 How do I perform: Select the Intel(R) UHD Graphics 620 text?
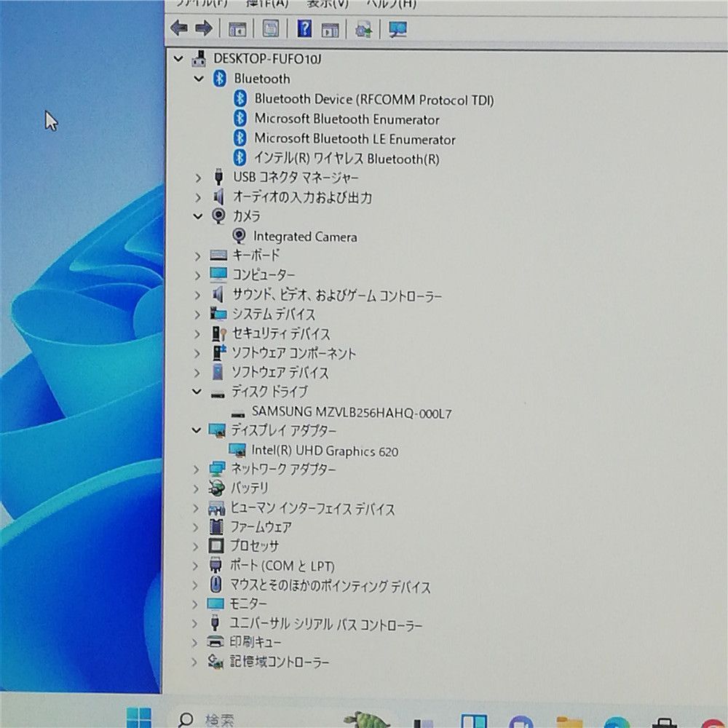[325, 451]
